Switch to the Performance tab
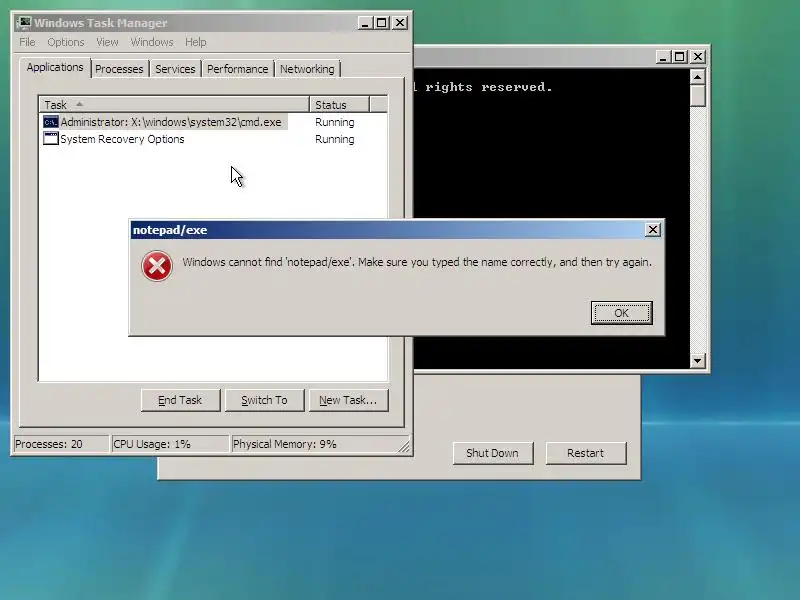Screen dimensions: 800x600 [x=237, y=69]
